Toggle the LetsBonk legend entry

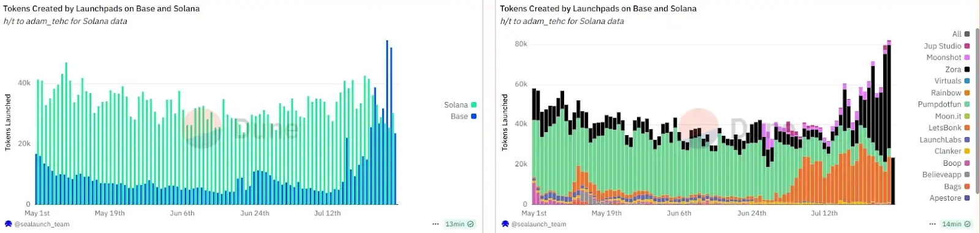949,128
